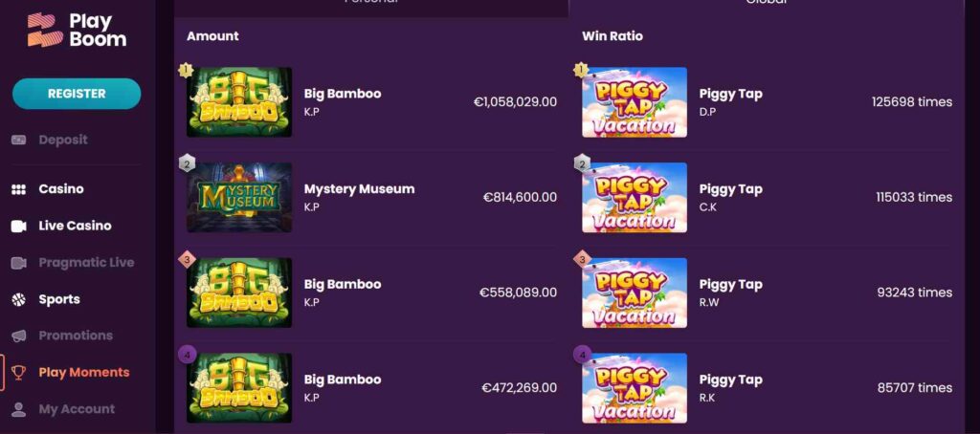The width and height of the screenshot is (980, 434).
Task: Open the first-ranked Piggy Tap Vacation thumbnail
Action: pos(635,102)
